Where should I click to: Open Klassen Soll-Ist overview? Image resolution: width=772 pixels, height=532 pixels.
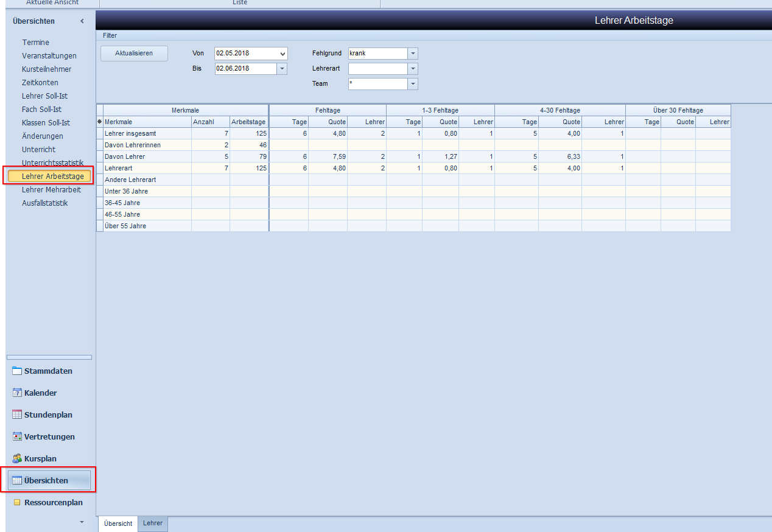point(46,123)
